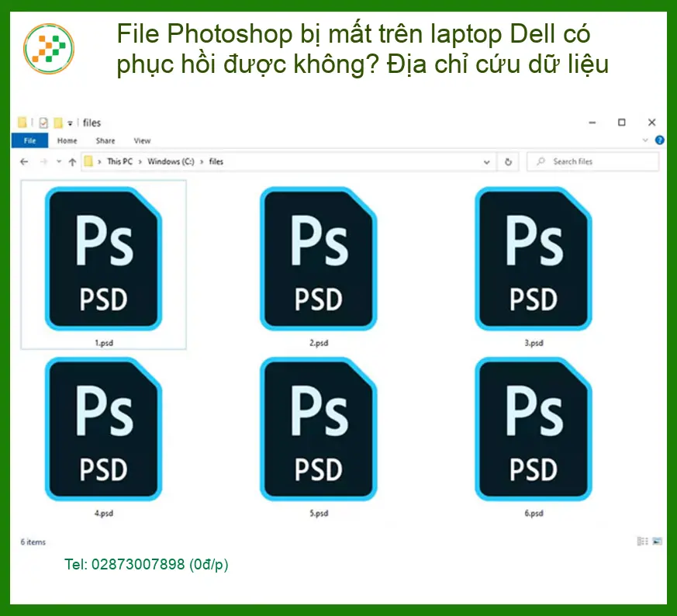Navigate to Windows (C:) breadcrumb
The width and height of the screenshot is (677, 616).
tap(171, 161)
